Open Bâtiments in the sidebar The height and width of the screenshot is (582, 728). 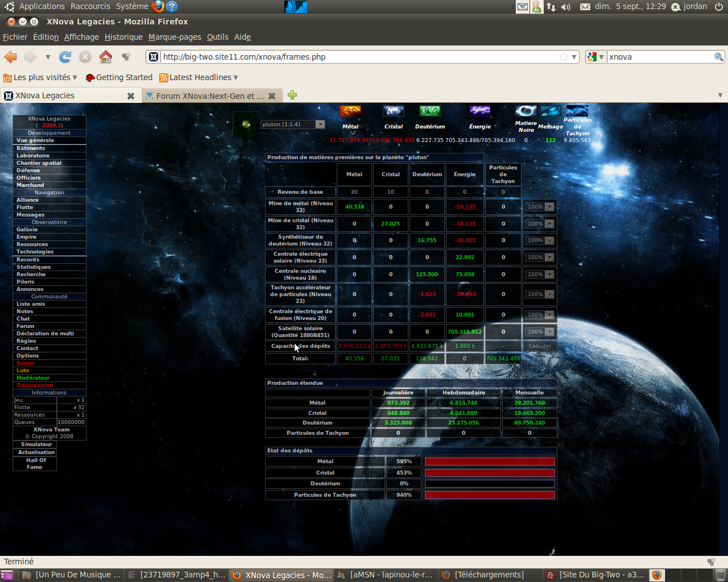tap(31, 148)
